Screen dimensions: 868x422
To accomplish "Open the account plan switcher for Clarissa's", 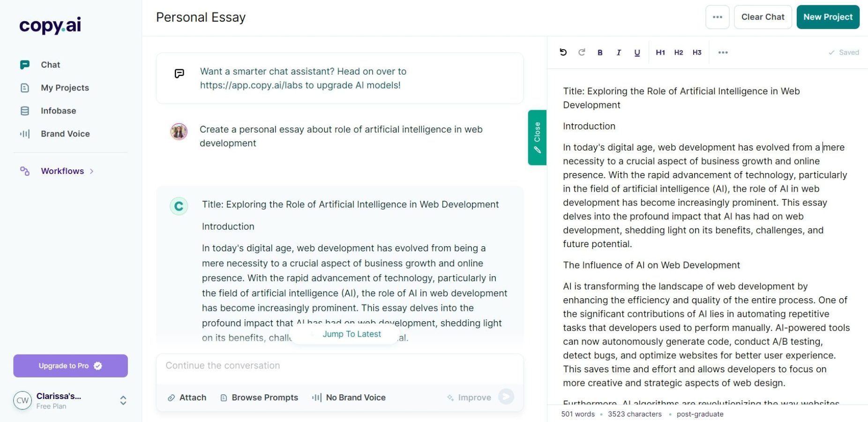I will (123, 400).
